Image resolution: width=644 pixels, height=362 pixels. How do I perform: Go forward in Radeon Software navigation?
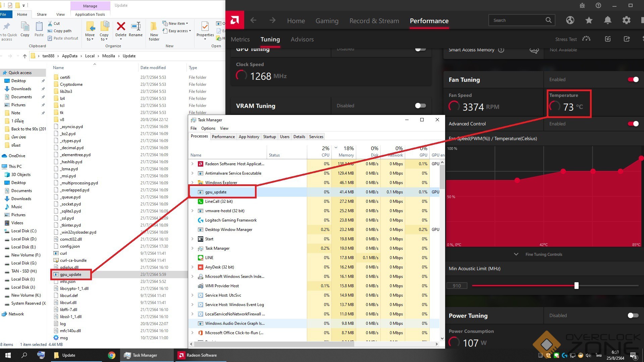[x=272, y=20]
